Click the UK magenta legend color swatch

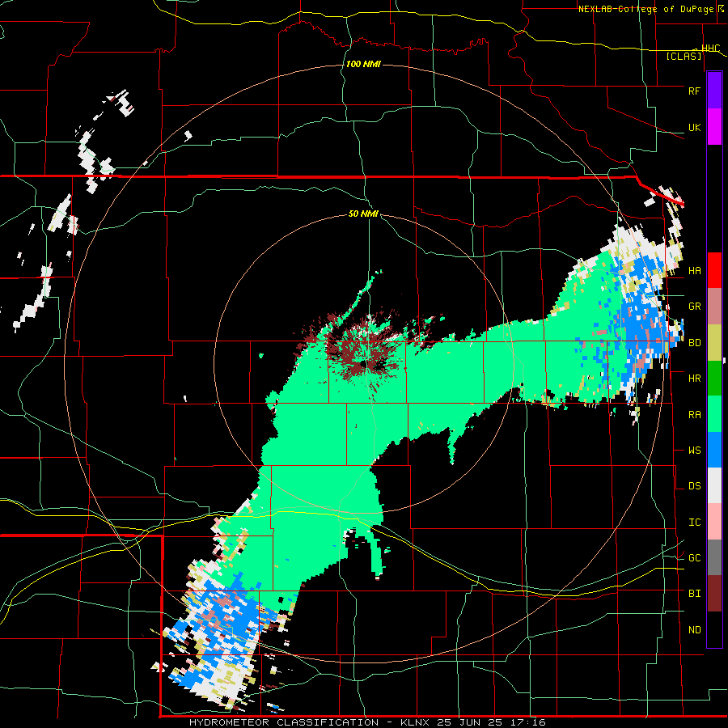click(x=714, y=127)
